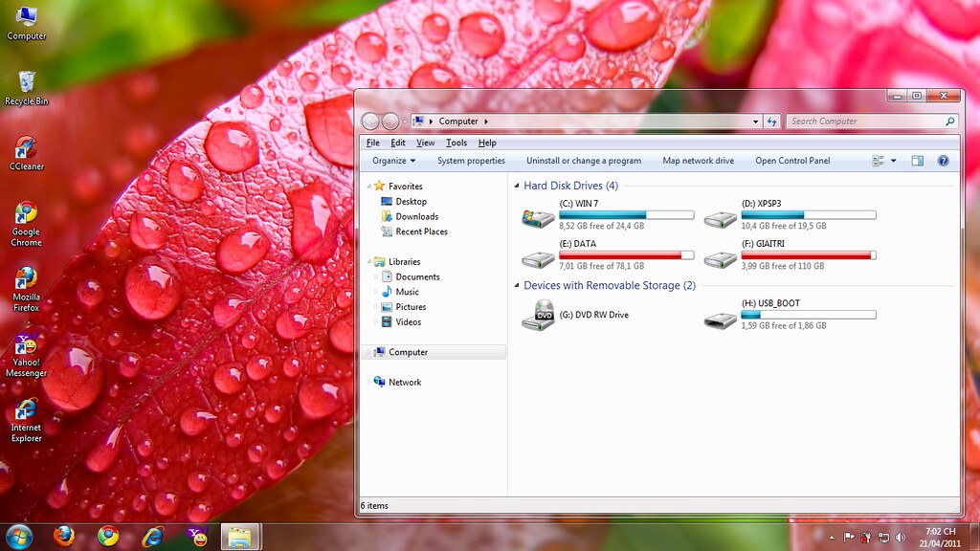Open CCleaner desktop shortcut
Screen dimensions: 980x551
pyautogui.click(x=26, y=148)
